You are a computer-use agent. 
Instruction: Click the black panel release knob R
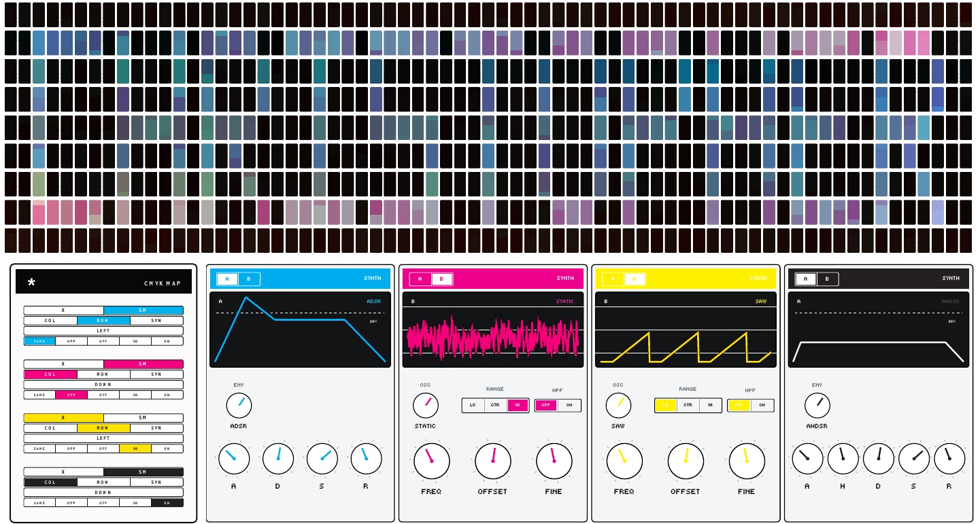click(x=949, y=459)
